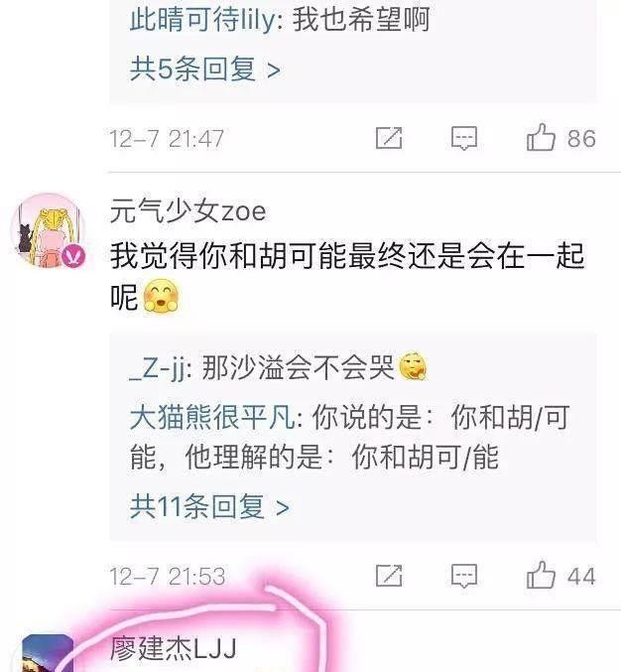Screen dimensions: 621x672
Task: Reply to the 12-7 21:47 comment
Action: (464, 138)
